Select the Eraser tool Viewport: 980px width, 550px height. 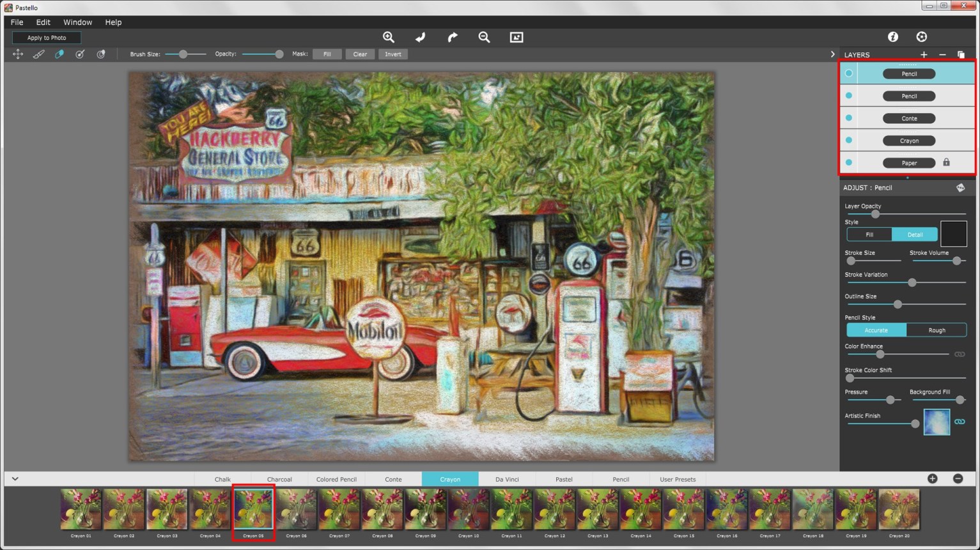point(59,54)
